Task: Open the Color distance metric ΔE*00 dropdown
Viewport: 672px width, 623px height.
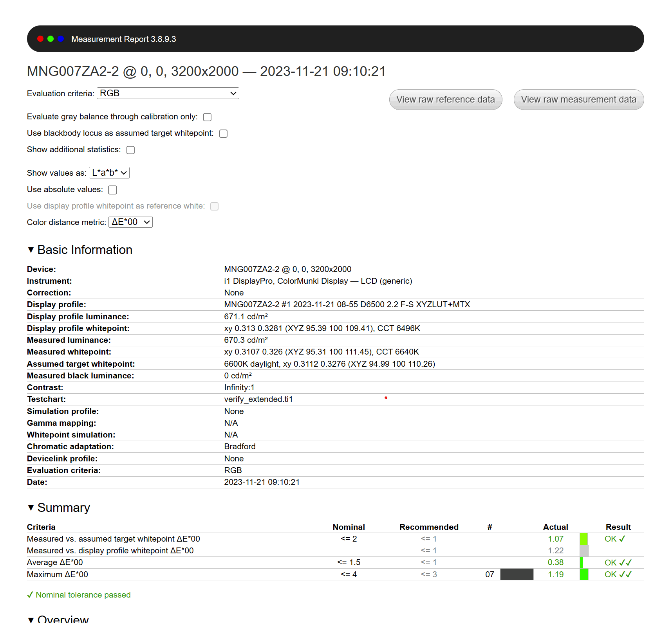Action: pyautogui.click(x=130, y=222)
